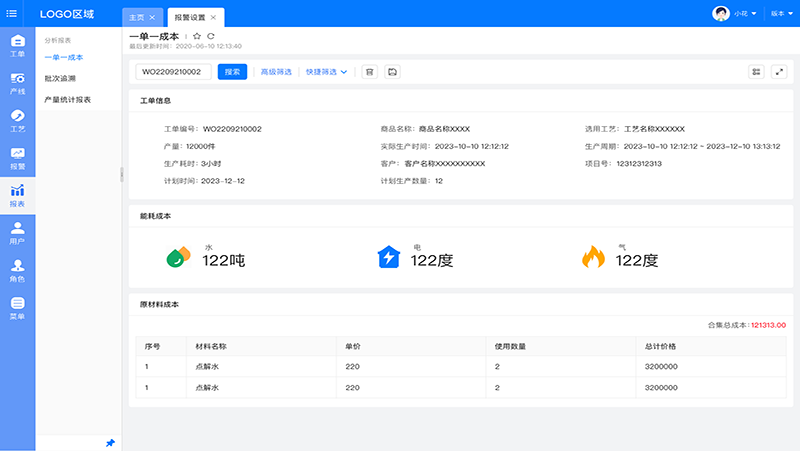
Task: Click the user avatar picture
Action: coord(721,13)
